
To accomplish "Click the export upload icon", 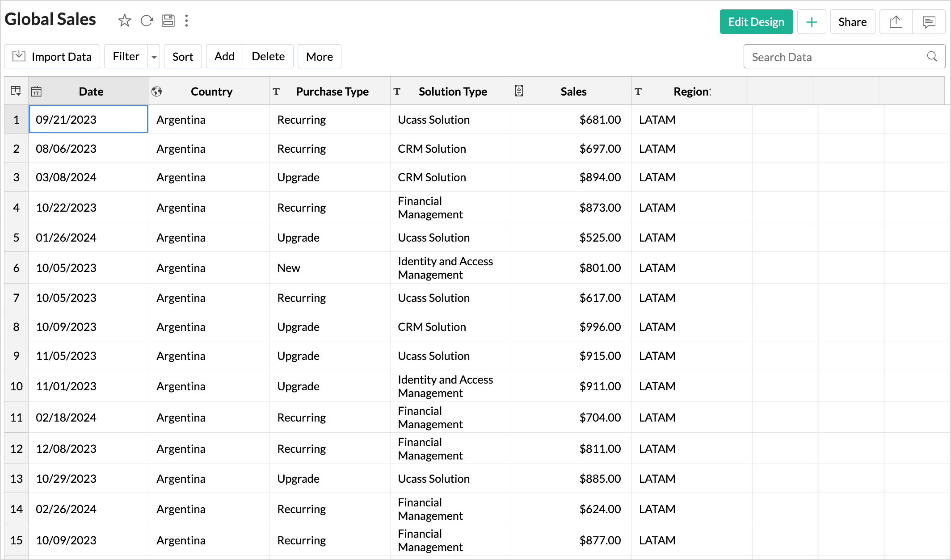I will [896, 22].
